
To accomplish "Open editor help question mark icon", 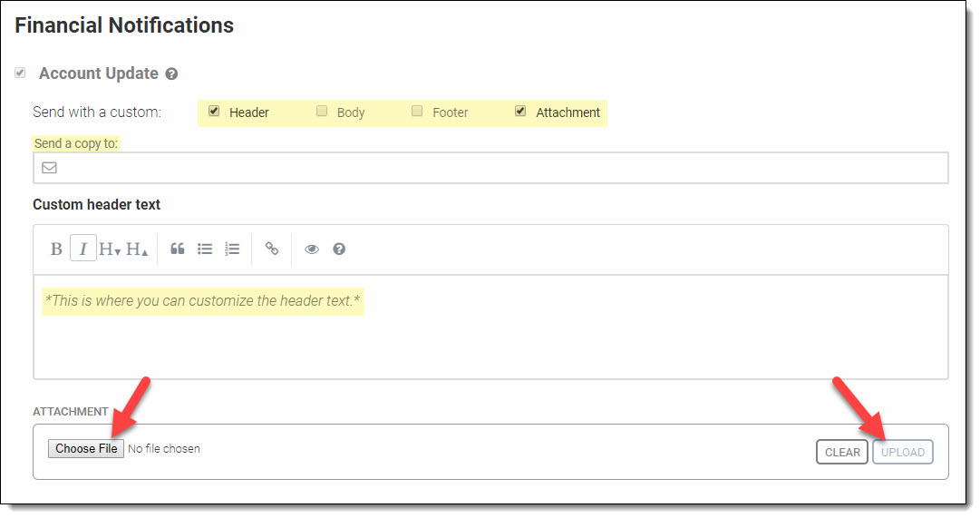I will coord(339,249).
